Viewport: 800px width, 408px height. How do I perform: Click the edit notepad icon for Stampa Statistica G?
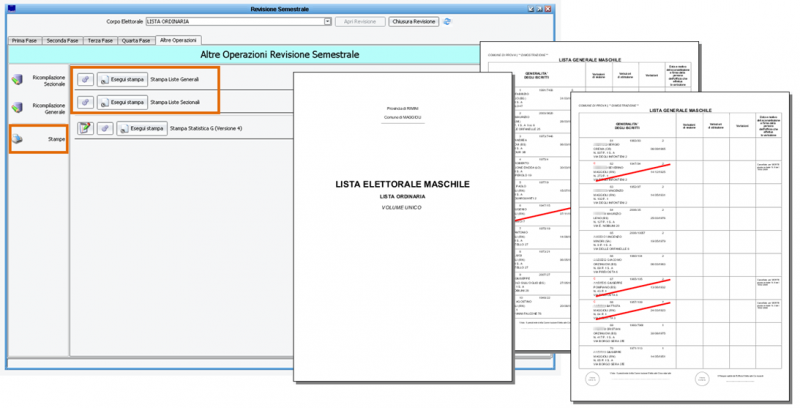86,128
